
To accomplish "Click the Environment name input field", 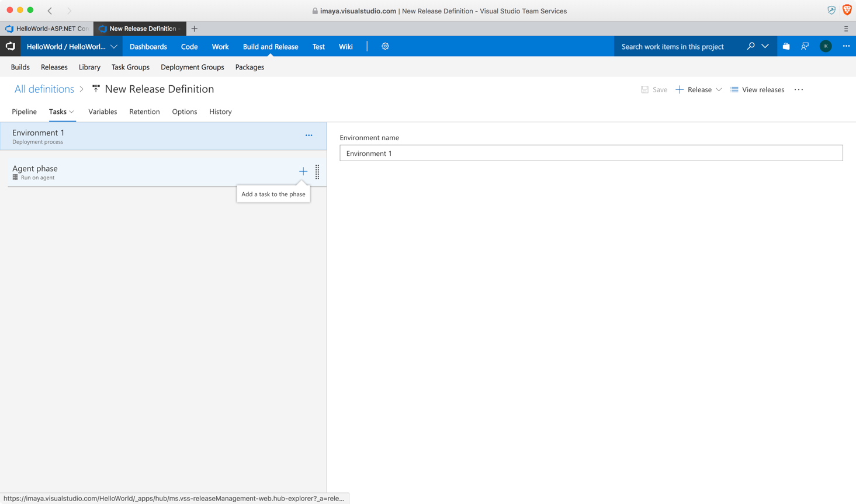I will coord(591,153).
